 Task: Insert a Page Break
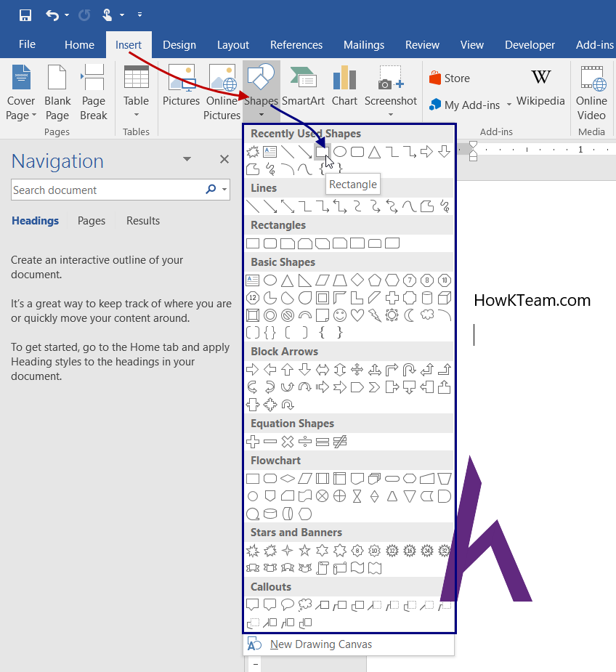[x=93, y=92]
